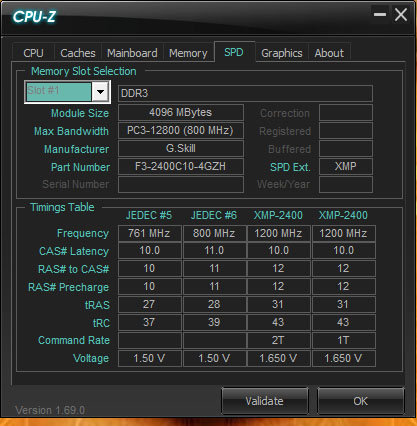The image size is (417, 426).
Task: Click the Module Size label
Action: pyautogui.click(x=80, y=113)
